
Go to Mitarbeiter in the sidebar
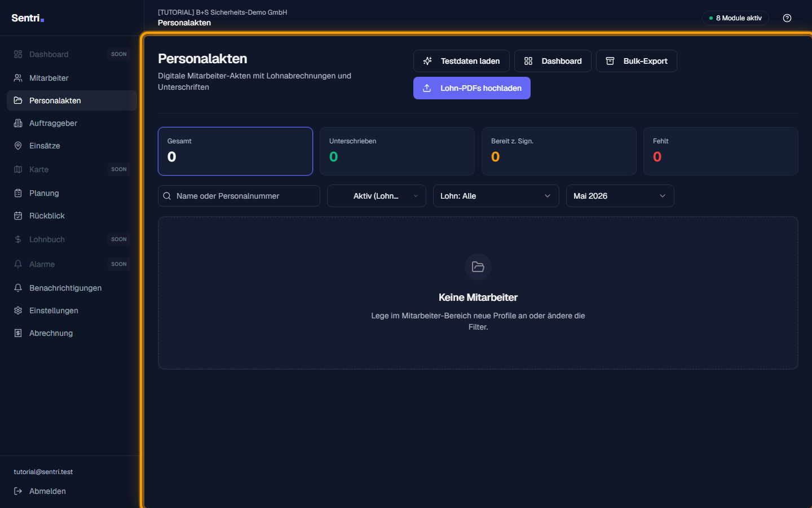click(x=72, y=78)
